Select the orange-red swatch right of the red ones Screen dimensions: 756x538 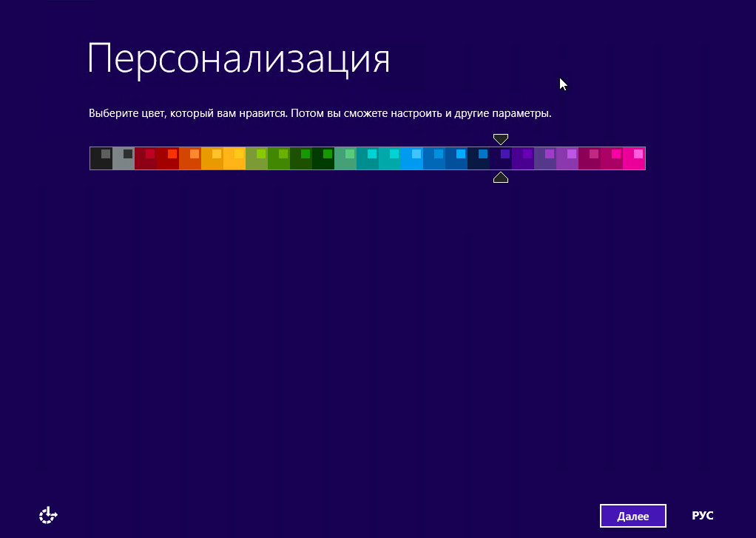(189, 158)
